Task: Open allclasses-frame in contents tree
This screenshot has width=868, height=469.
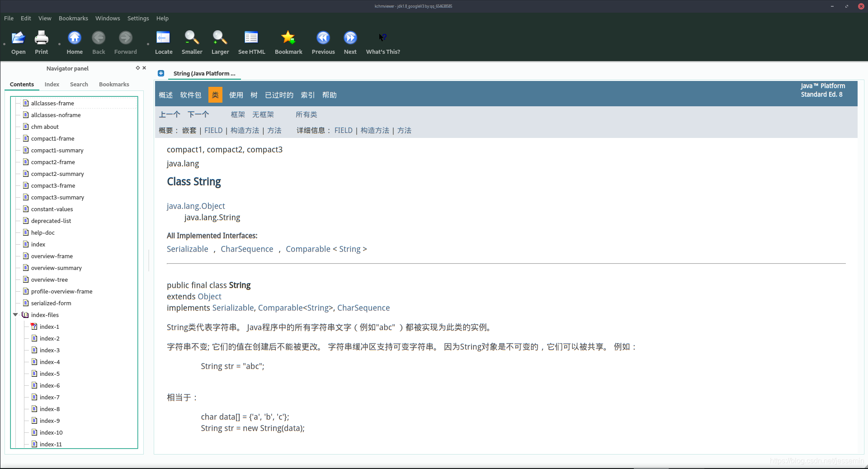Action: [x=52, y=103]
